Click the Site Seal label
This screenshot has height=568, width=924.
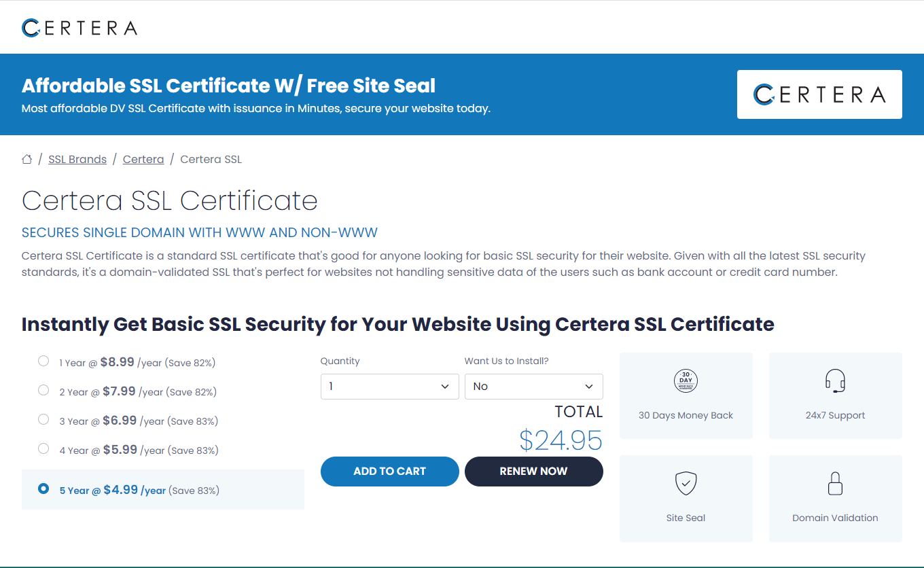click(x=686, y=518)
